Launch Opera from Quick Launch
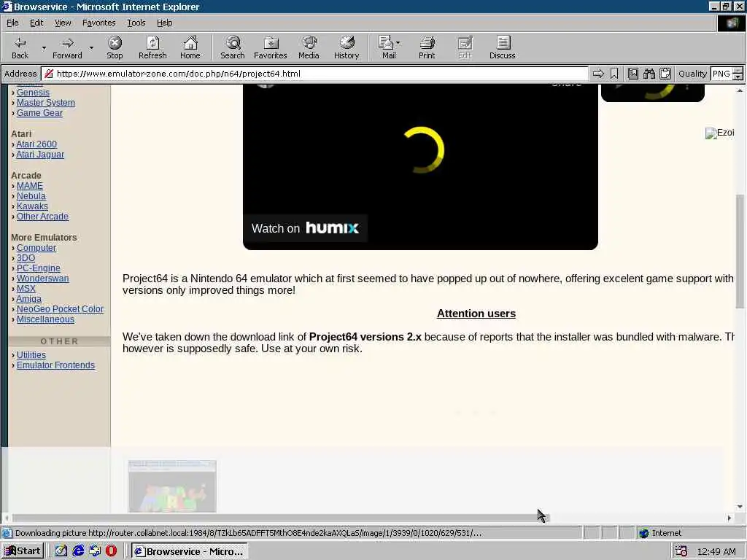 [111, 551]
